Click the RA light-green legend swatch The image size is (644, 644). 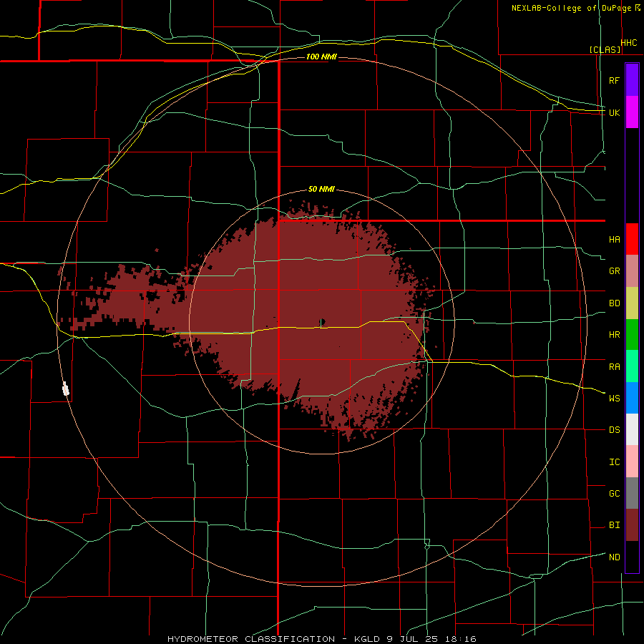point(632,366)
